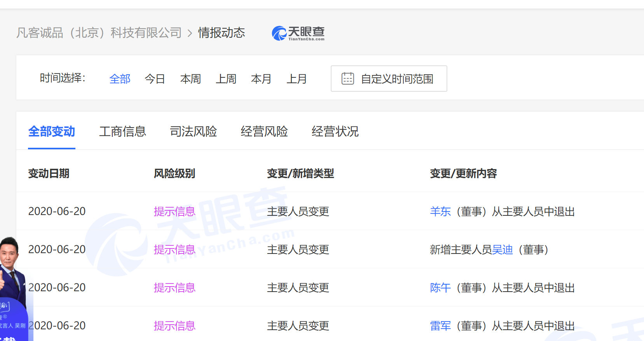Image resolution: width=644 pixels, height=341 pixels.
Task: Open the 陈午 person link
Action: click(440, 288)
